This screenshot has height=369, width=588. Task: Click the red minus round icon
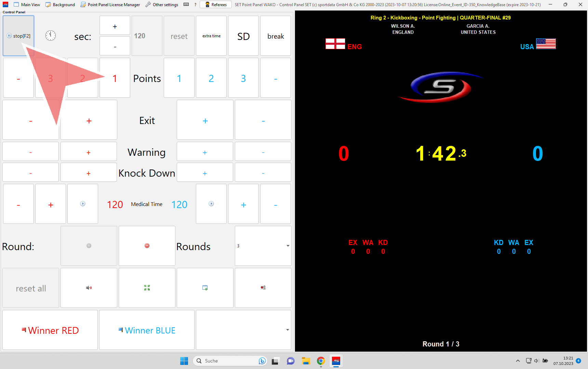coord(147,246)
